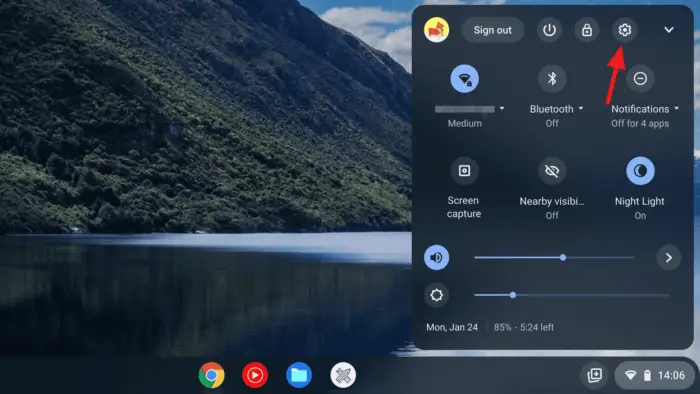Viewport: 700px width, 394px height.
Task: Turn off Night Light
Action: [x=640, y=170]
